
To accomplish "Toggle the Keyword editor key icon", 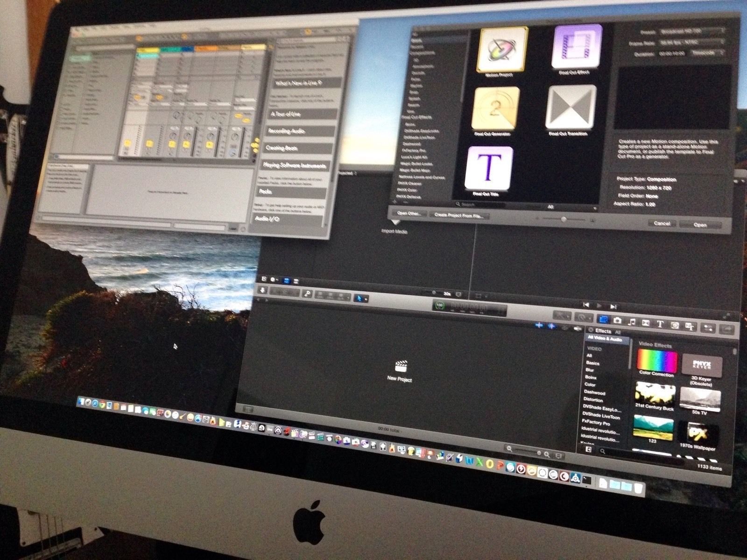I will click(307, 294).
